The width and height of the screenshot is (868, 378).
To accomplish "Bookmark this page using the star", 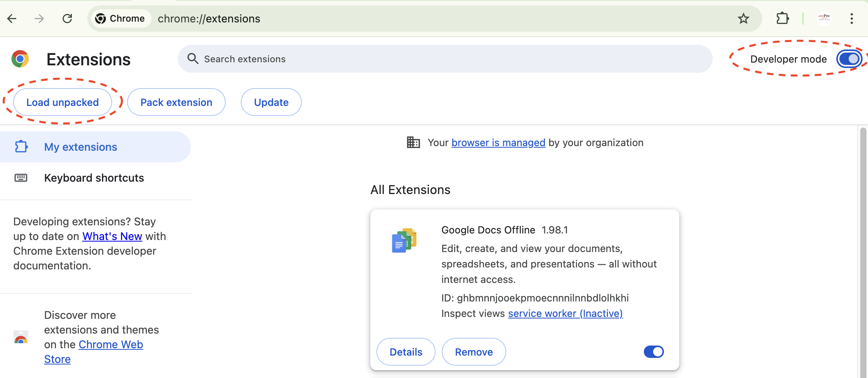I will (743, 18).
